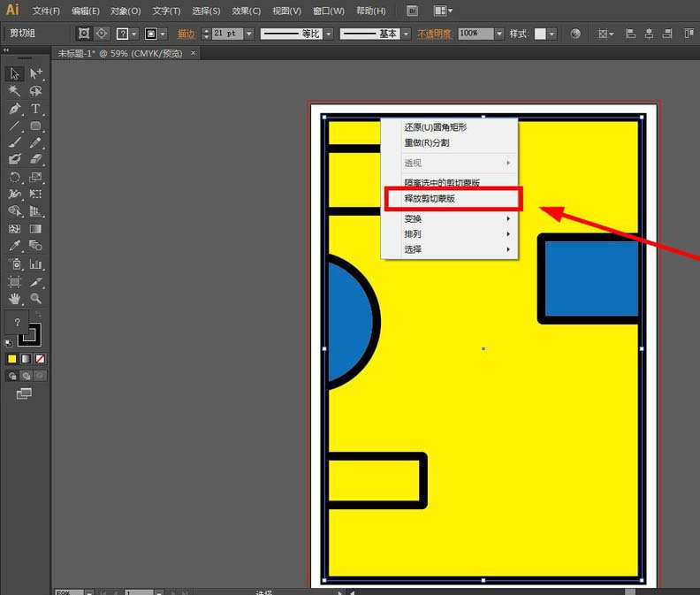Toggle the None (no fill) mode button
This screenshot has height=595, width=700.
(x=40, y=359)
